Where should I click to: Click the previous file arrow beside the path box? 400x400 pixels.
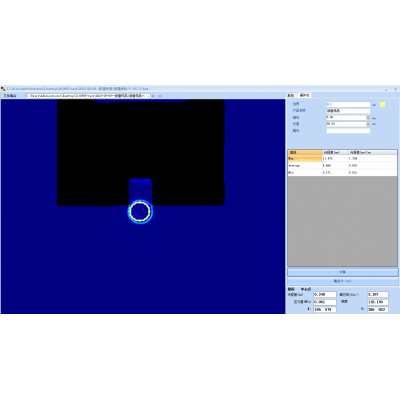pyautogui.click(x=153, y=96)
